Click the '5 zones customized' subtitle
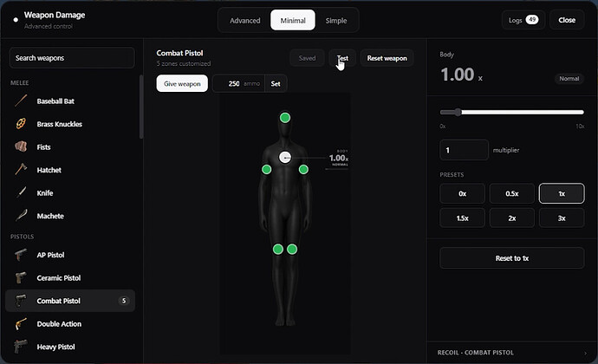This screenshot has width=598, height=364. pos(184,63)
